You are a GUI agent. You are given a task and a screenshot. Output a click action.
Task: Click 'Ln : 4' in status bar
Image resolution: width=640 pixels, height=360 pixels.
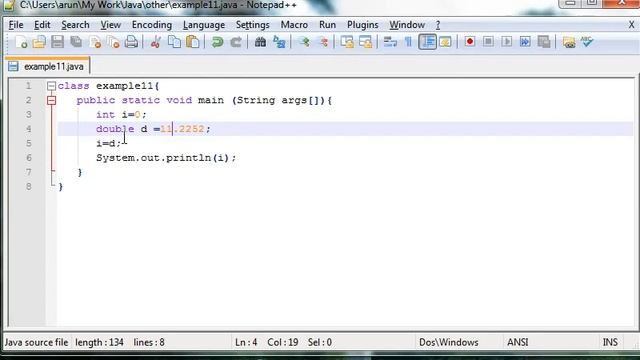coord(246,342)
